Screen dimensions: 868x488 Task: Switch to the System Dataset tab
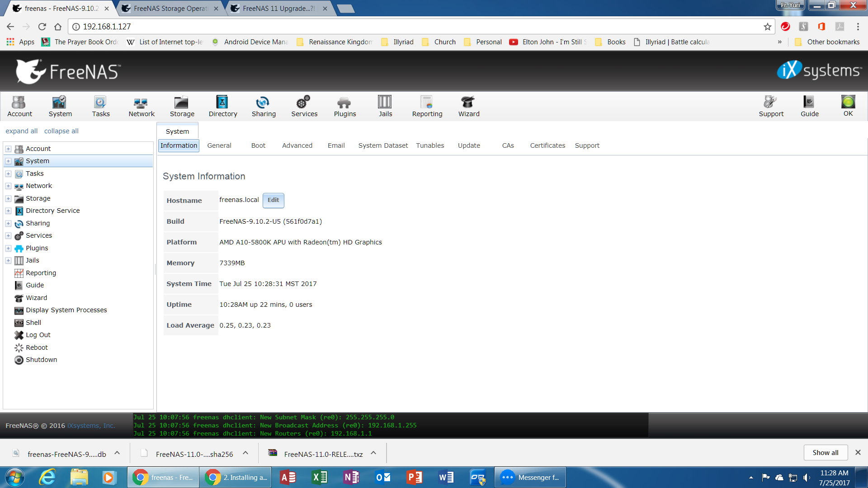click(x=383, y=145)
